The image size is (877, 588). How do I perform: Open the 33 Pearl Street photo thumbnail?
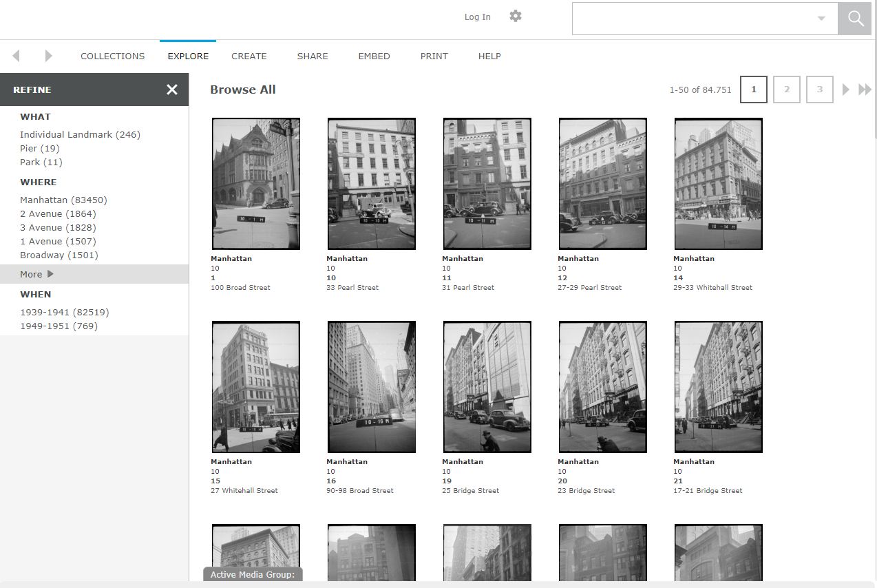click(372, 184)
